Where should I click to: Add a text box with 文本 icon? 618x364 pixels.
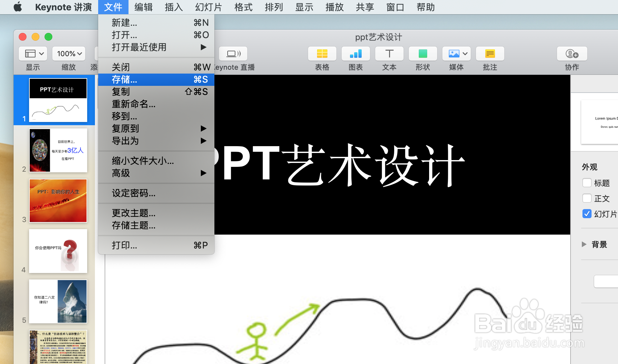pos(389,54)
